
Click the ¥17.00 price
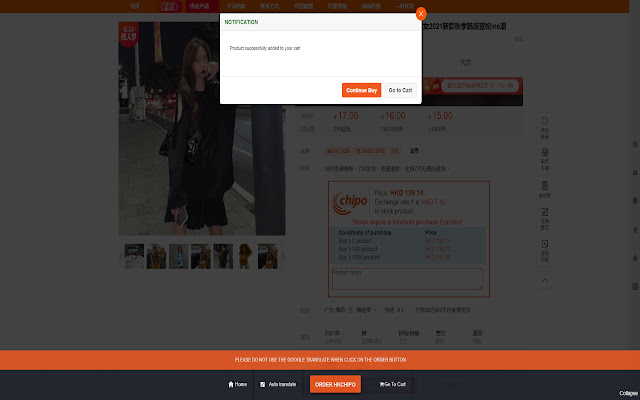[x=346, y=116]
